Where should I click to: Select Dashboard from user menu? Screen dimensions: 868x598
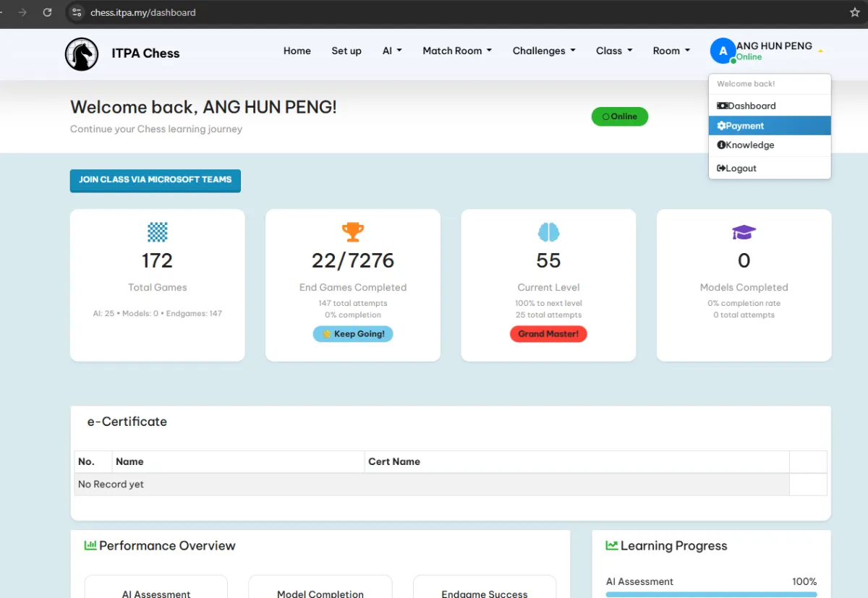coord(770,106)
